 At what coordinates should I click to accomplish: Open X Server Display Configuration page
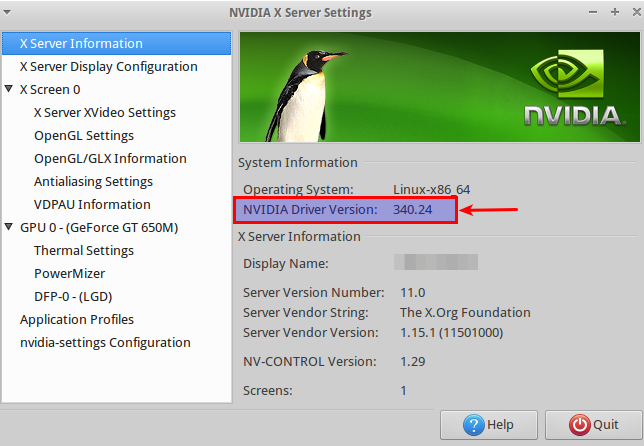(109, 67)
